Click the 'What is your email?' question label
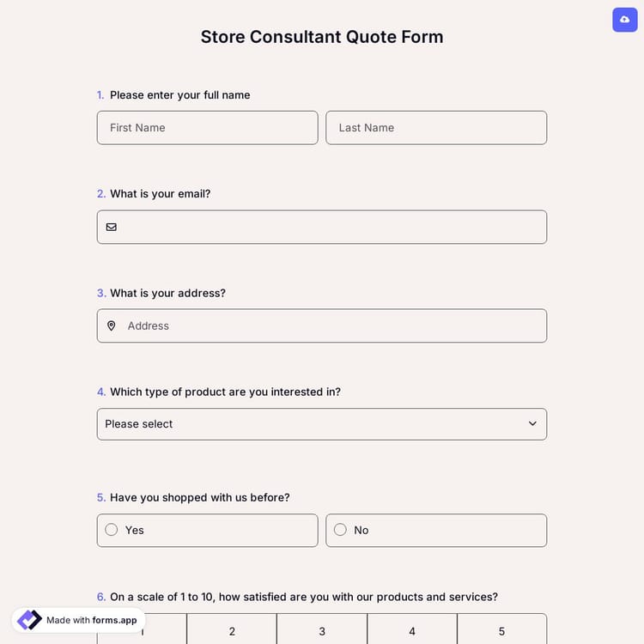The height and width of the screenshot is (644, 644). click(160, 194)
